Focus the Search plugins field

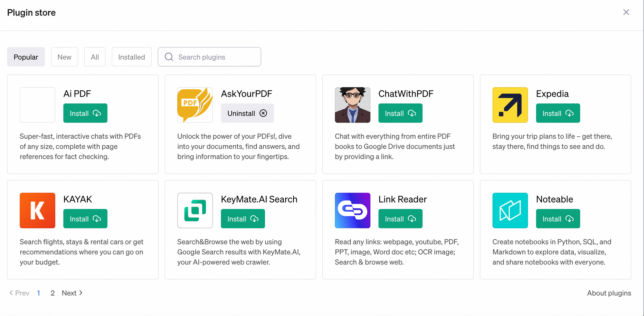point(209,57)
